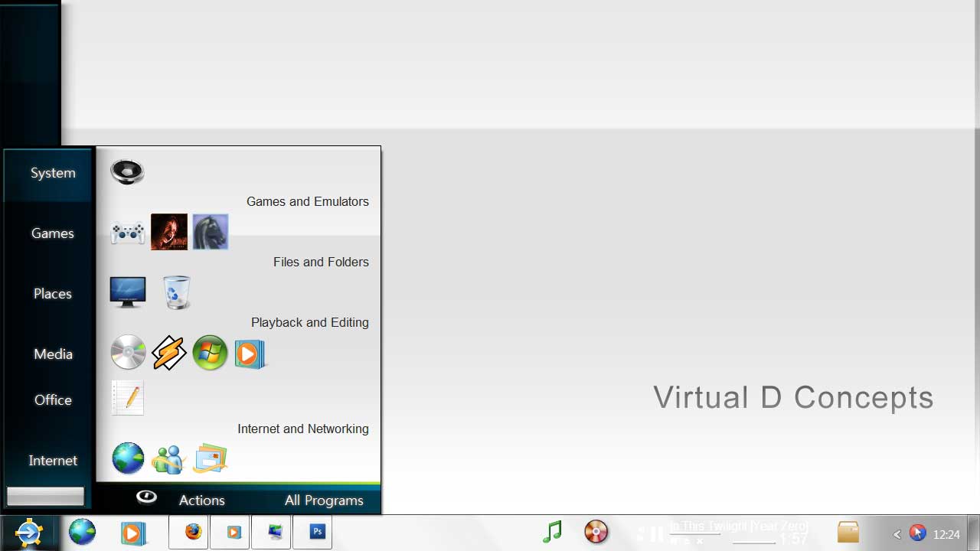Expand hidden system tray icons arrow
Screen dimensions: 980x551
point(897,534)
